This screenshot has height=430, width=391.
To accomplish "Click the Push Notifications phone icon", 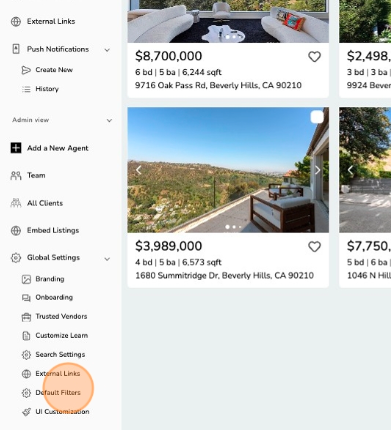I will [x=16, y=49].
